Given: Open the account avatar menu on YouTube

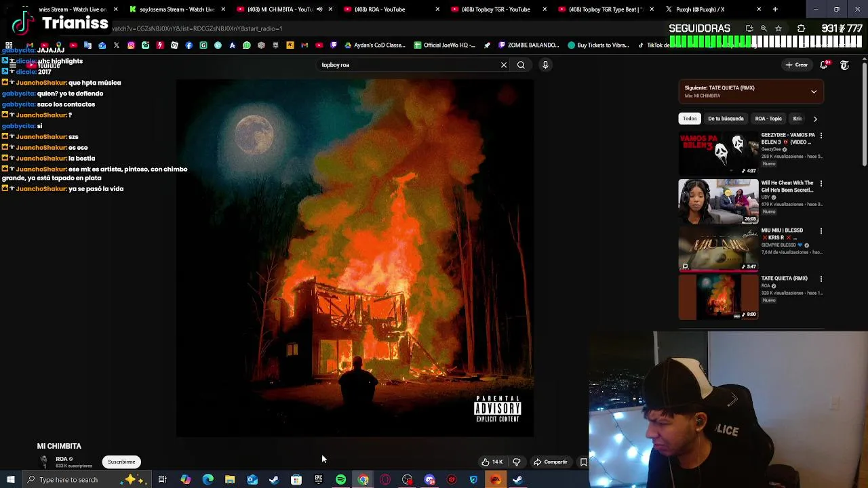Looking at the screenshot, I should 845,65.
